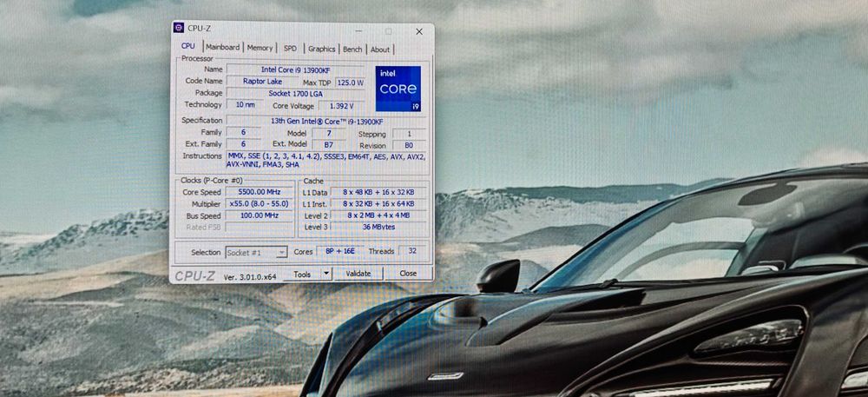Click the Clocks (P-Core #0) group label
Viewport: 868px width, 397px height.
[x=212, y=181]
